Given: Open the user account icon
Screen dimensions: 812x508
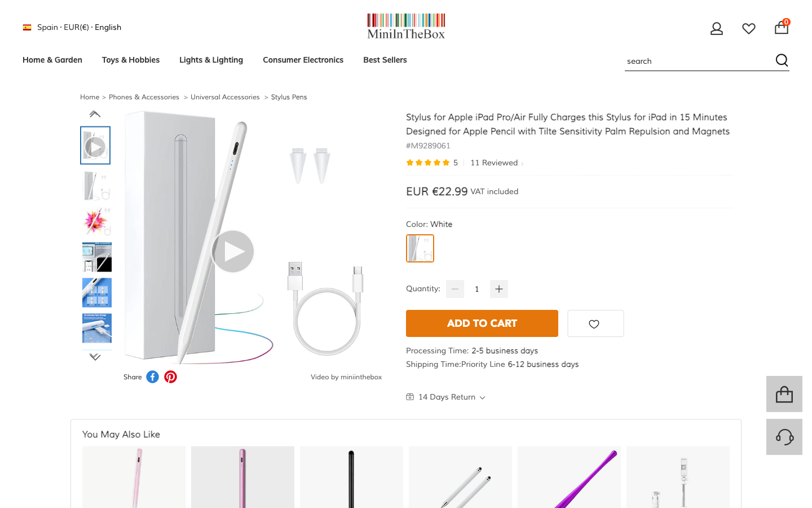Looking at the screenshot, I should [717, 28].
